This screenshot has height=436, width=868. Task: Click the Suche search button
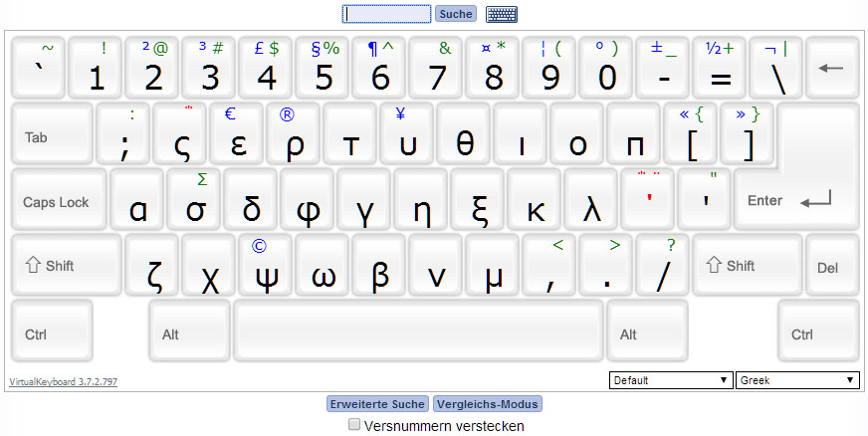(456, 14)
